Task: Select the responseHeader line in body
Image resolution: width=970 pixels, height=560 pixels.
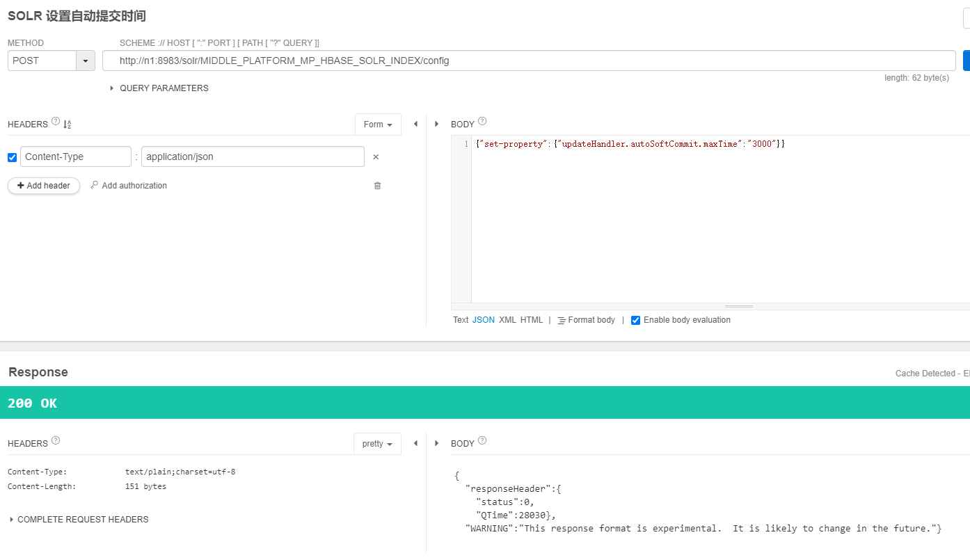Action: pyautogui.click(x=513, y=489)
